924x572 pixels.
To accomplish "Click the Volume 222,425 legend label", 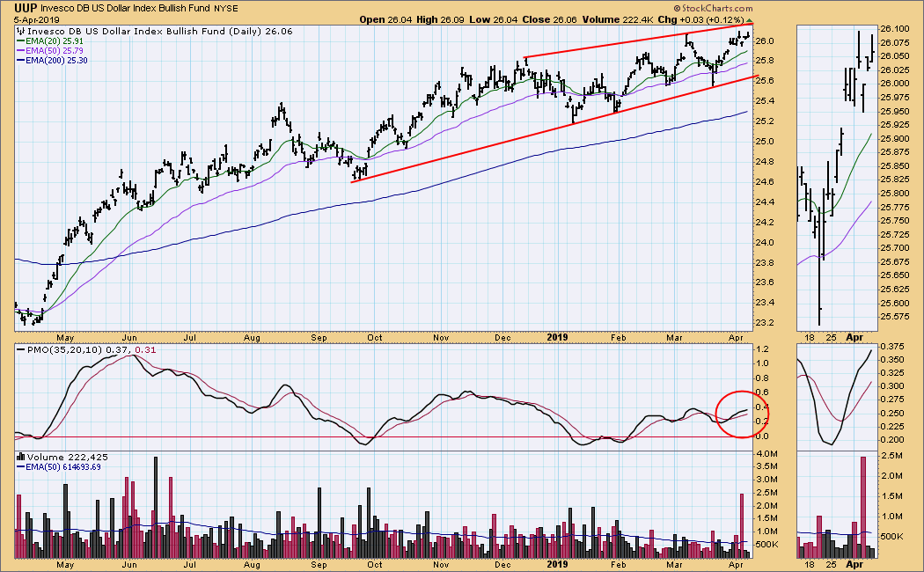I will 67,457.
